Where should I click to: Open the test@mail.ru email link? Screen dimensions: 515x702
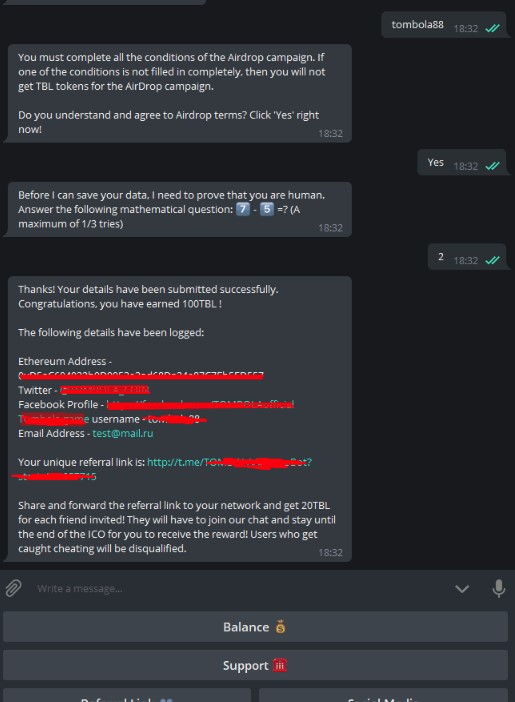[x=123, y=433]
